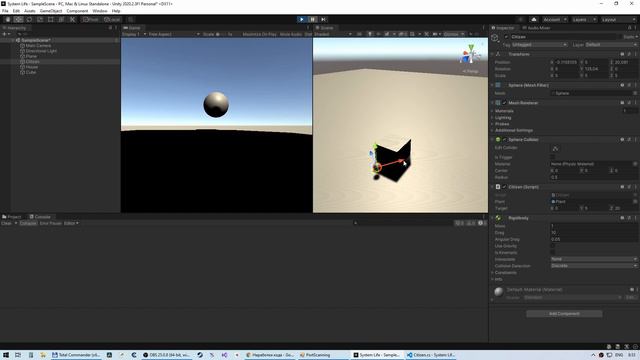
Task: Open the Window menu
Action: click(100, 11)
